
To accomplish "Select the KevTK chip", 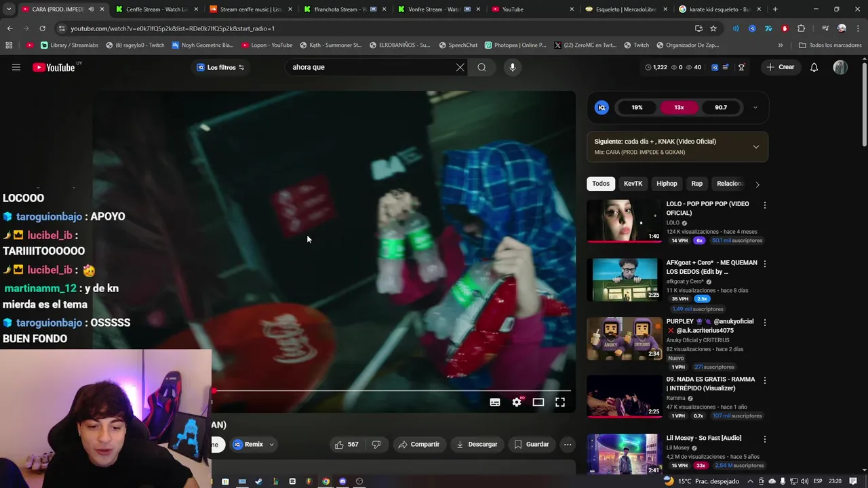I will (x=633, y=184).
